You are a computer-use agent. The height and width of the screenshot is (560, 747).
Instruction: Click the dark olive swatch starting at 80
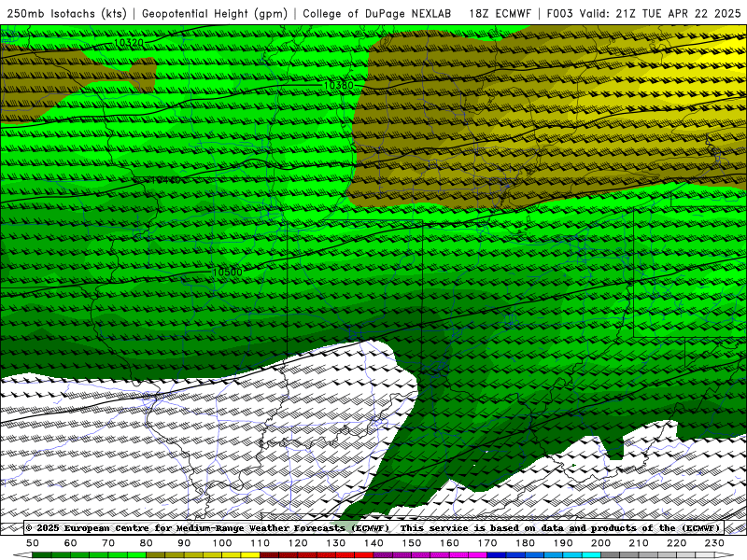pos(156,555)
